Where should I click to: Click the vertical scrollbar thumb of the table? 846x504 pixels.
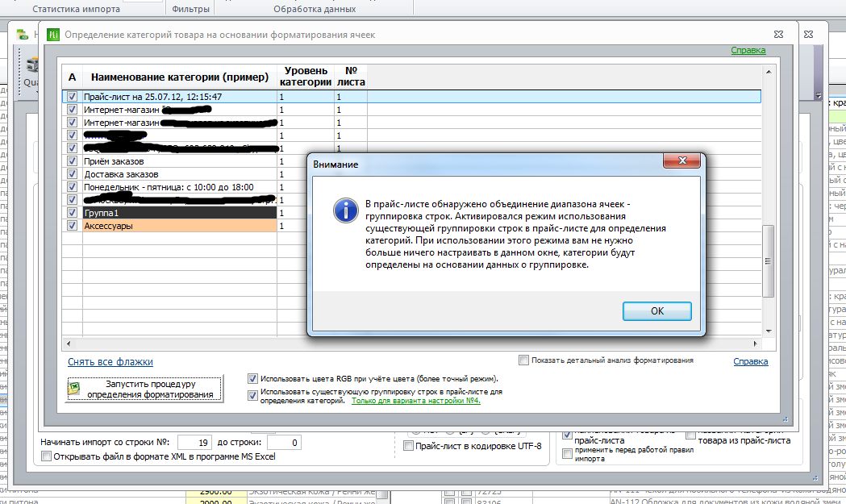(769, 261)
